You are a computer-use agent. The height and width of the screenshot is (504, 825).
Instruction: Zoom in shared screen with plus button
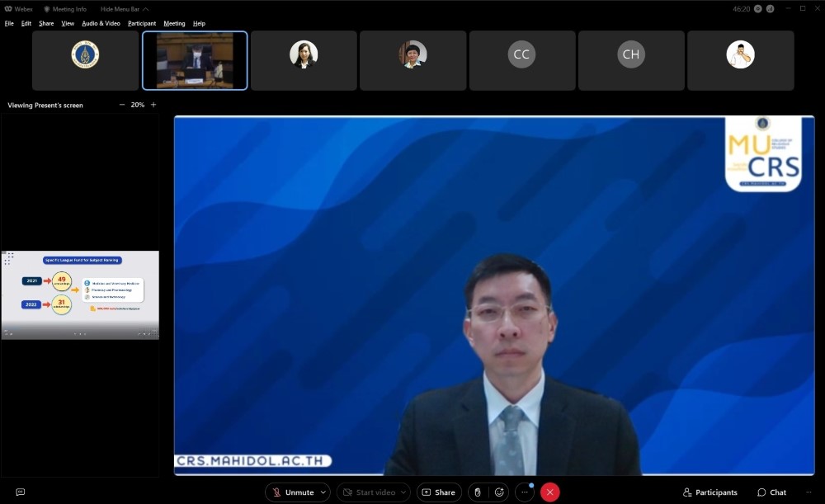click(153, 105)
